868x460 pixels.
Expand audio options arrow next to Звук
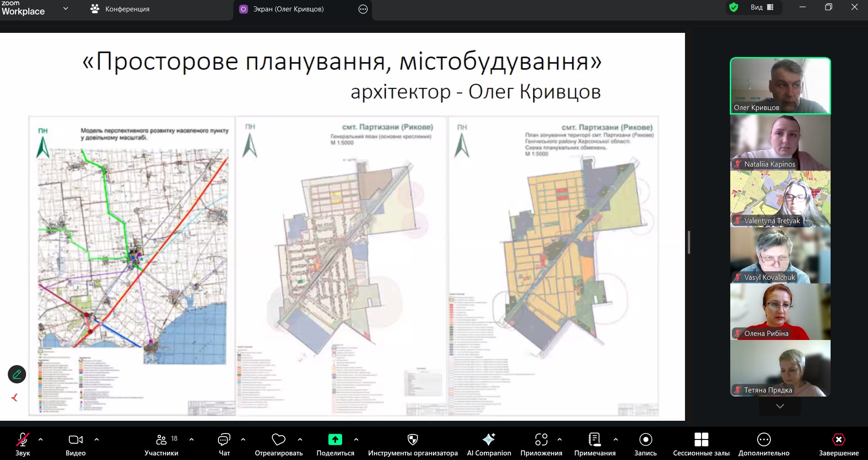pos(41,439)
